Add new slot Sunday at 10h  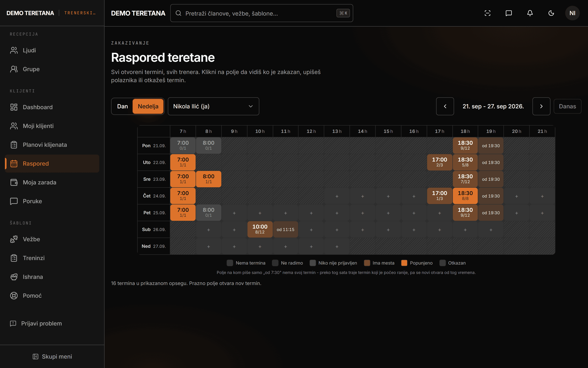(x=260, y=247)
